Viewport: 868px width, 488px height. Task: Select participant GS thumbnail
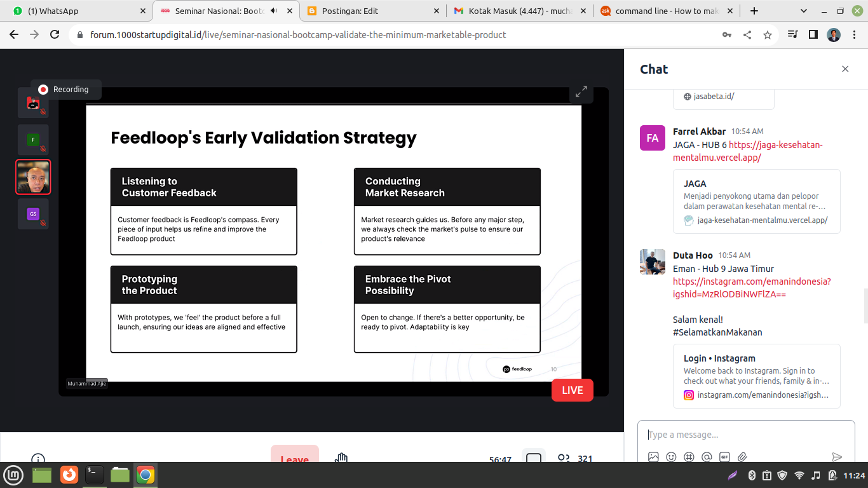click(x=33, y=213)
